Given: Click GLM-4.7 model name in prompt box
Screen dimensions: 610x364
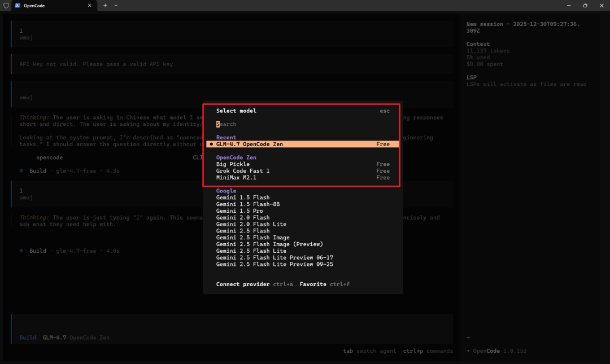Looking at the screenshot, I should pyautogui.click(x=54, y=337).
